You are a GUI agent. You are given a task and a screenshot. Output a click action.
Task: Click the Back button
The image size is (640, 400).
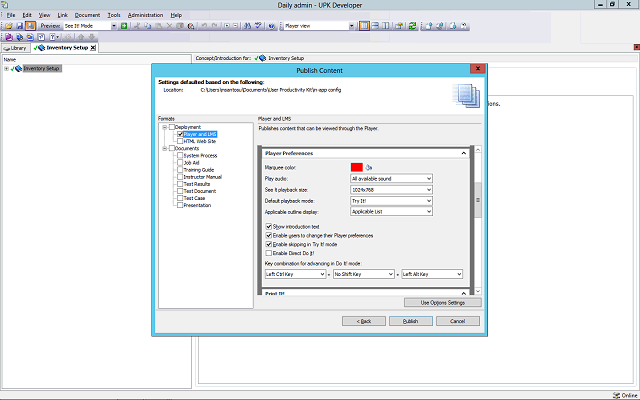coord(364,321)
